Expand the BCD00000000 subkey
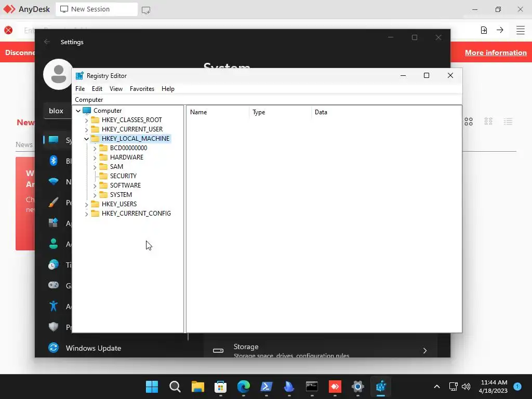Screen dimensions: 532x399 (95, 148)
